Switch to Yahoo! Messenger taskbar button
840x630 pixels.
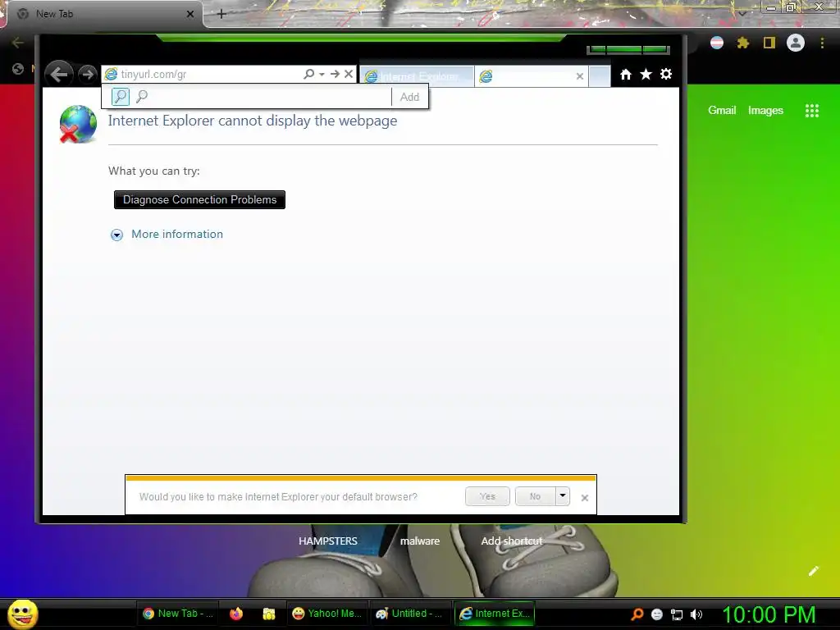pyautogui.click(x=326, y=614)
